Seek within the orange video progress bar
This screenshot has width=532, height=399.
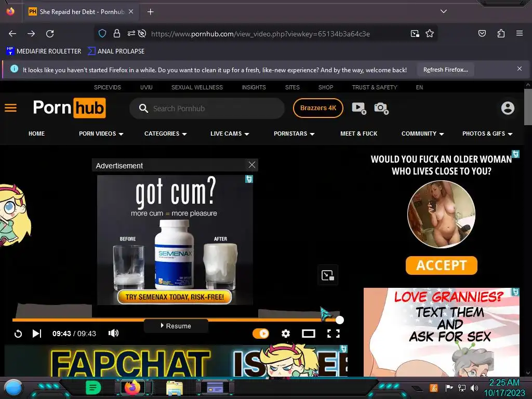(176, 320)
